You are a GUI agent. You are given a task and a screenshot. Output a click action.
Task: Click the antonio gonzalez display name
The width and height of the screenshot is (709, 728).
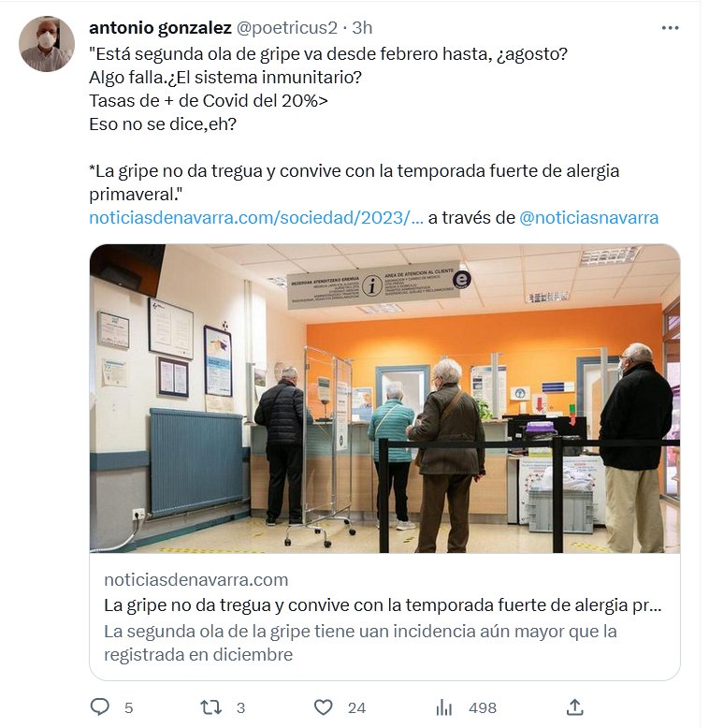tap(160, 28)
